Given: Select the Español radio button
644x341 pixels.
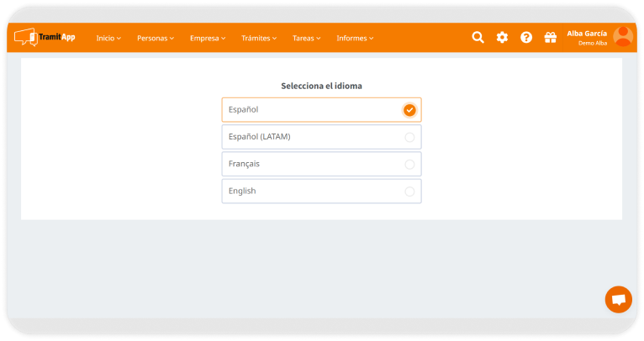Looking at the screenshot, I should pyautogui.click(x=409, y=110).
